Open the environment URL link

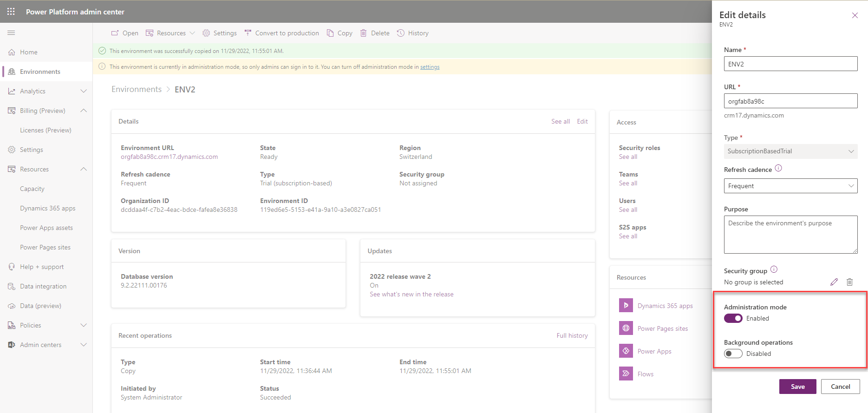(169, 157)
